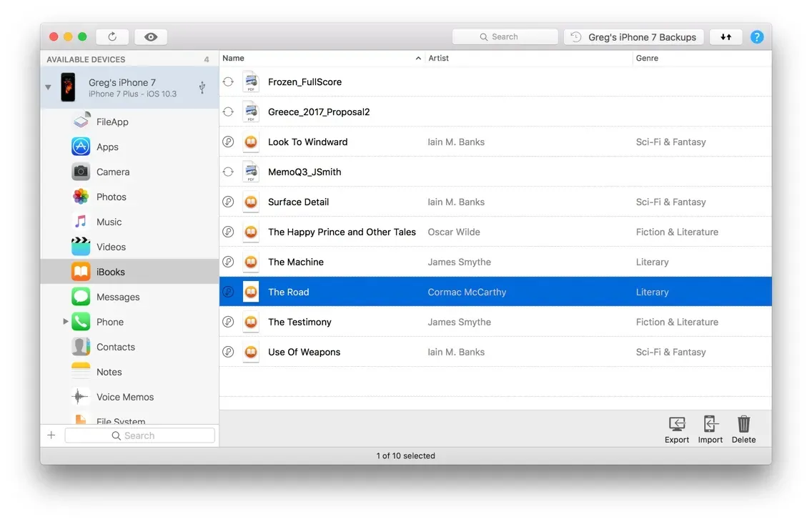Click the add plus button in sidebar
This screenshot has width=812, height=522.
click(51, 435)
